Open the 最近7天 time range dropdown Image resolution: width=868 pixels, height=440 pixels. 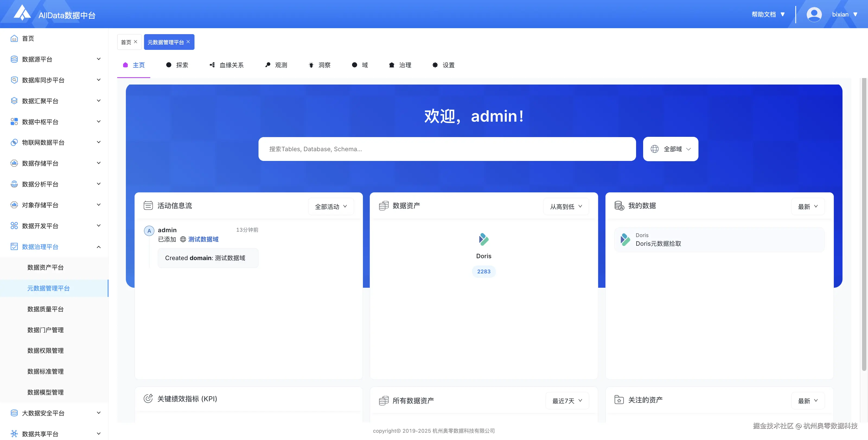click(567, 401)
